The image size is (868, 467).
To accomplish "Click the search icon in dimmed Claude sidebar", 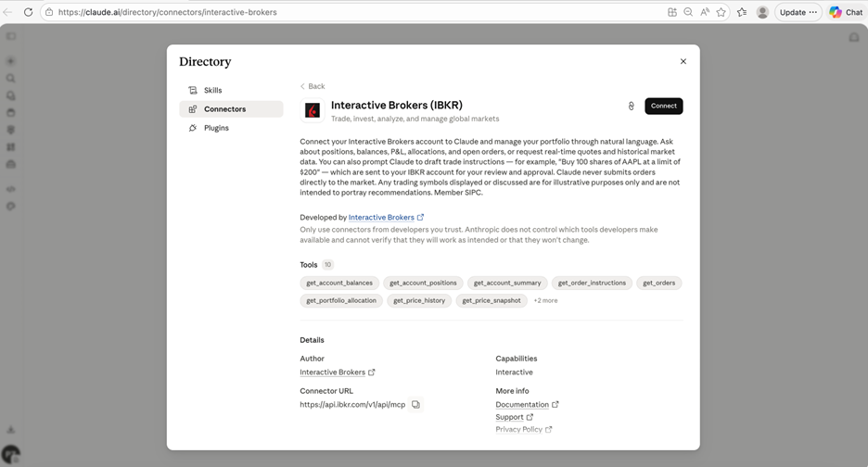I will [x=10, y=79].
